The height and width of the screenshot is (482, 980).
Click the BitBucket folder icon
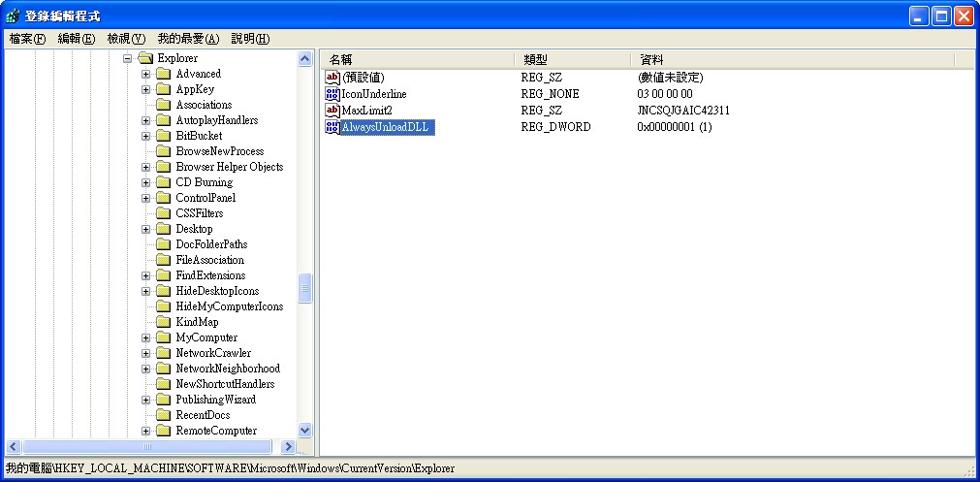pos(163,136)
